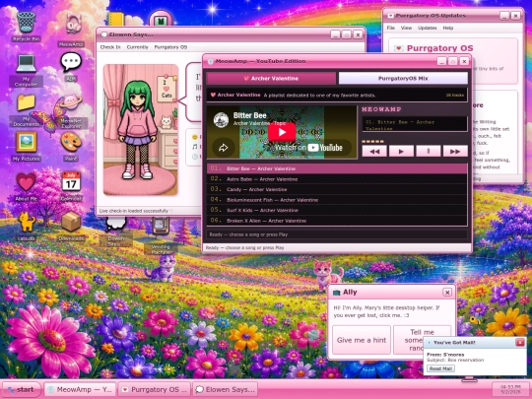532x399 pixels.
Task: Open the Elowen Says thought bubble desktop icon
Action: [115, 233]
